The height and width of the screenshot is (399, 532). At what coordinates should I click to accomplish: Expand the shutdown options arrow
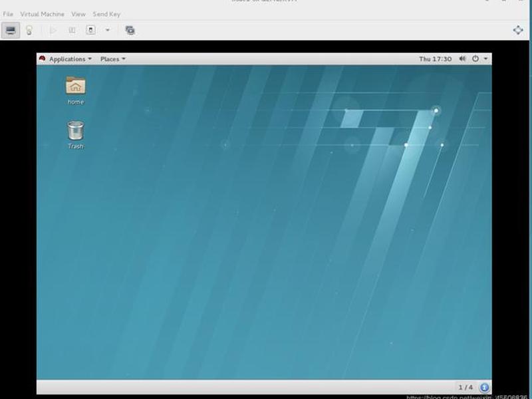(x=108, y=30)
